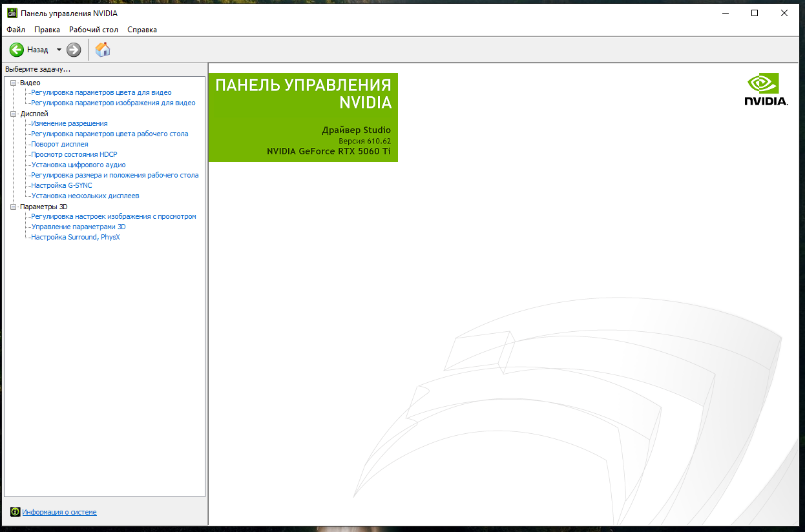Click the grey Forward arrow icon

pyautogui.click(x=74, y=50)
